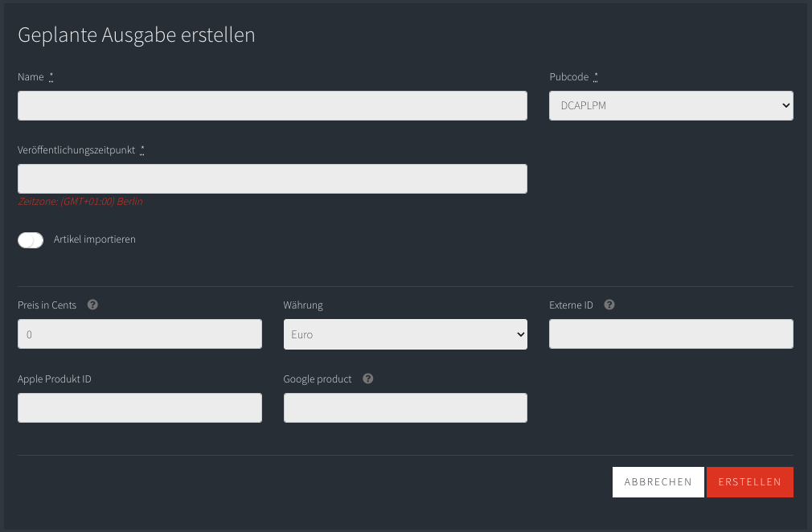This screenshot has width=812, height=532.
Task: Click the Name field label
Action: pyautogui.click(x=31, y=76)
